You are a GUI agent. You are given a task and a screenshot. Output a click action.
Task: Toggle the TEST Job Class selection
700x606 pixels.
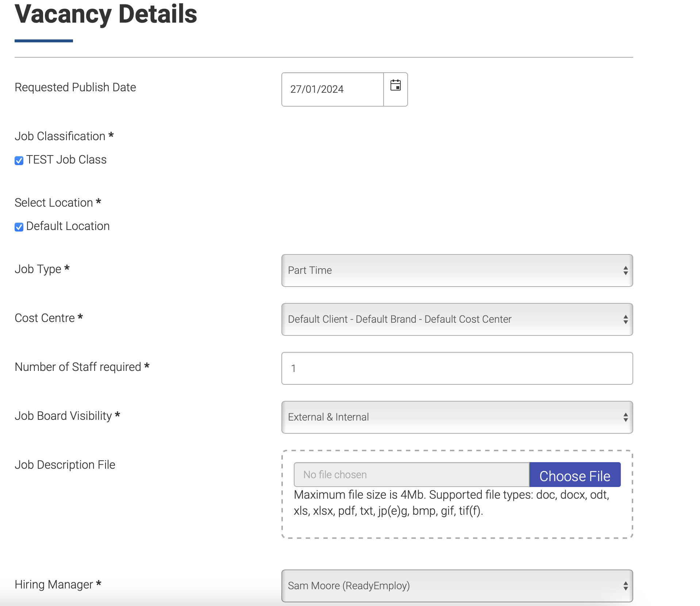tap(19, 160)
